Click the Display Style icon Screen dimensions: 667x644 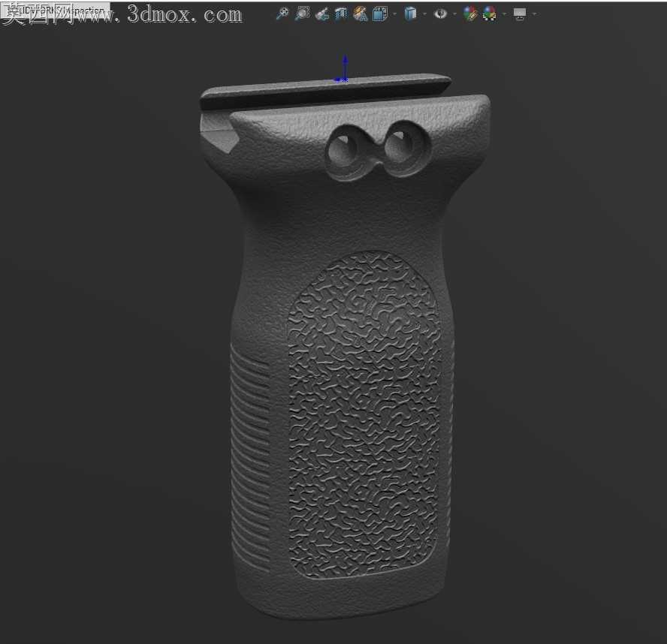(x=410, y=14)
